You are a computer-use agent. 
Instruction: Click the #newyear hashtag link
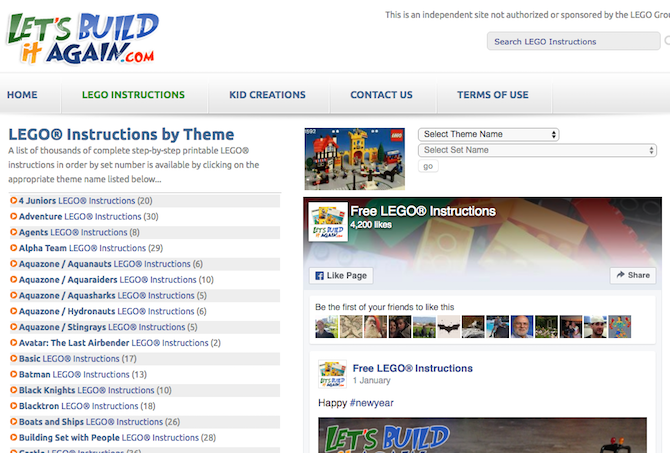pyautogui.click(x=371, y=403)
